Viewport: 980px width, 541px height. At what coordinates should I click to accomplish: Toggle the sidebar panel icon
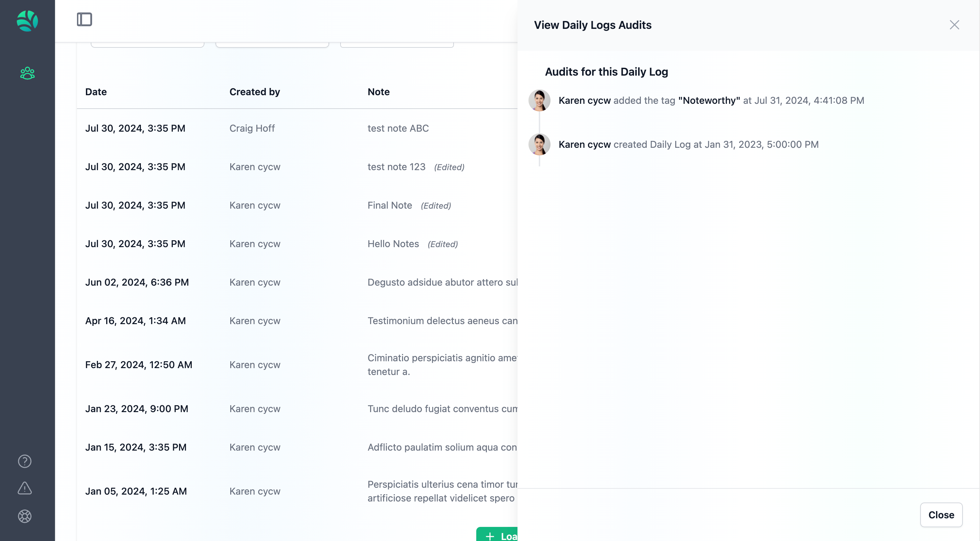tap(84, 19)
